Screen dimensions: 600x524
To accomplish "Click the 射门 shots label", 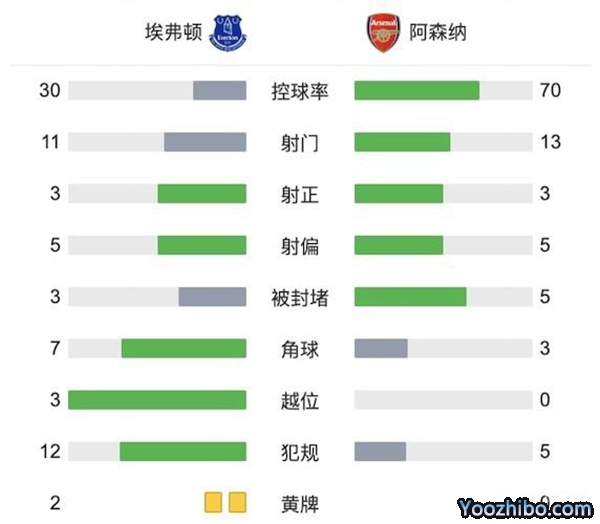I will click(x=300, y=143).
